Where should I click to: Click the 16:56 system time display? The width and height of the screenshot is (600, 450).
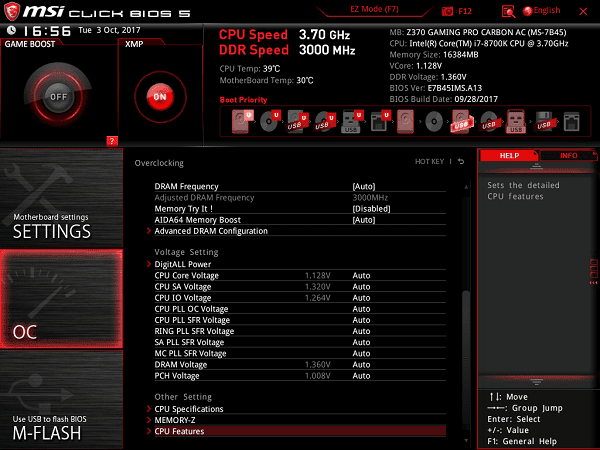click(x=47, y=31)
